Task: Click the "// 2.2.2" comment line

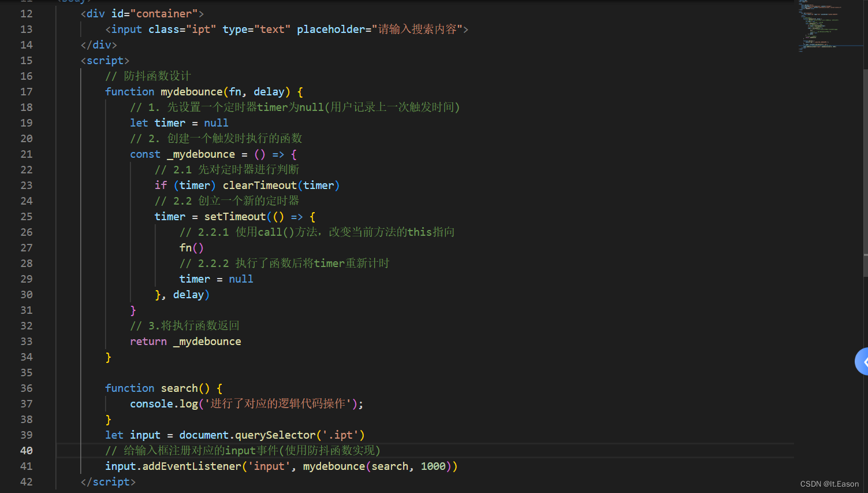Action: (285, 263)
